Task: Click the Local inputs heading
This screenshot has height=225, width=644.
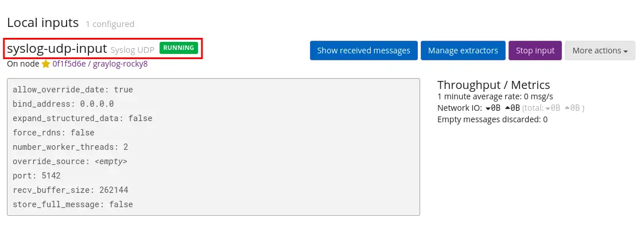Action: (42, 22)
